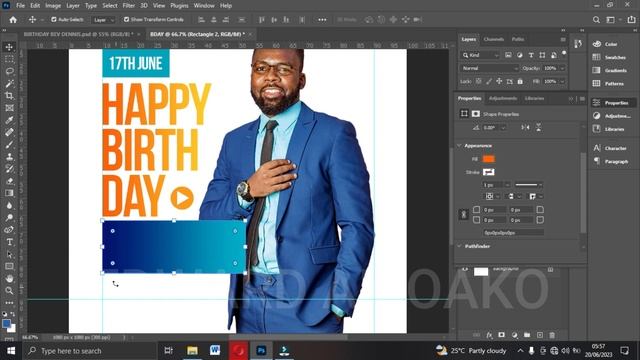The image size is (640, 360).
Task: Select the Eraser tool
Action: pos(9,181)
